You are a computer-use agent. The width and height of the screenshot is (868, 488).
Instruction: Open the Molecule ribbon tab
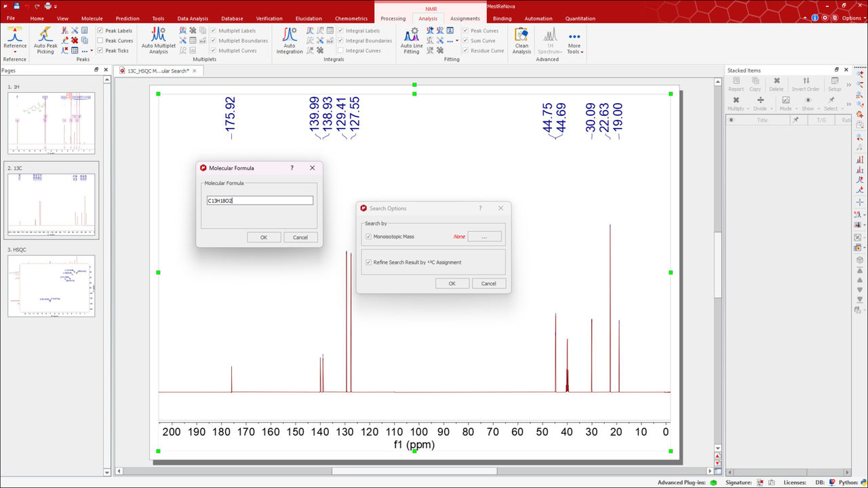pyautogui.click(x=92, y=18)
